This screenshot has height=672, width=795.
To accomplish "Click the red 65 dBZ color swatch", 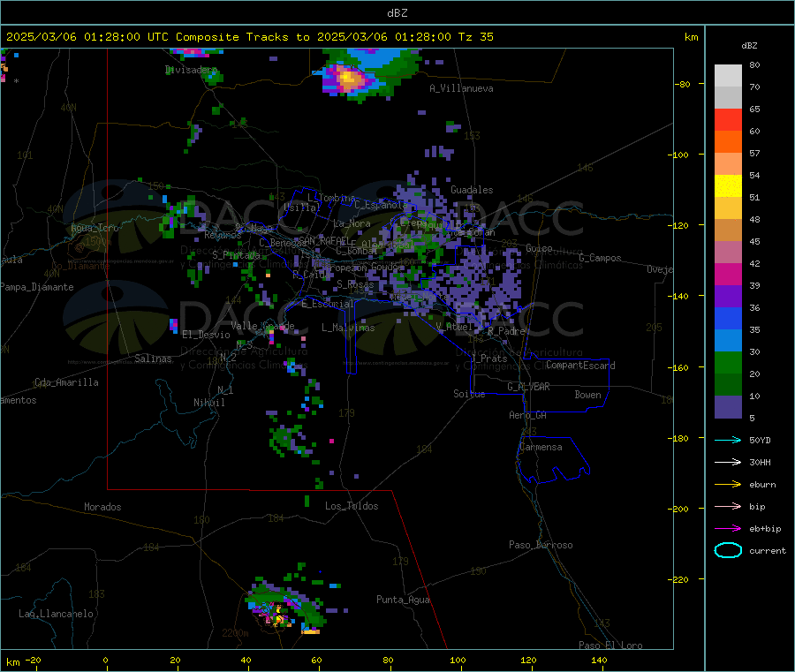I will pyautogui.click(x=728, y=119).
